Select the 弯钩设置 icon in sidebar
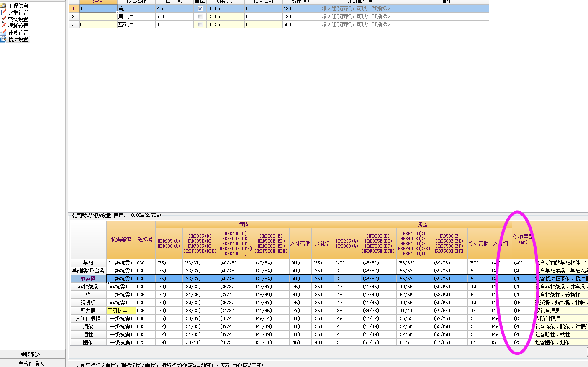The height and width of the screenshot is (367, 588). click(3, 19)
